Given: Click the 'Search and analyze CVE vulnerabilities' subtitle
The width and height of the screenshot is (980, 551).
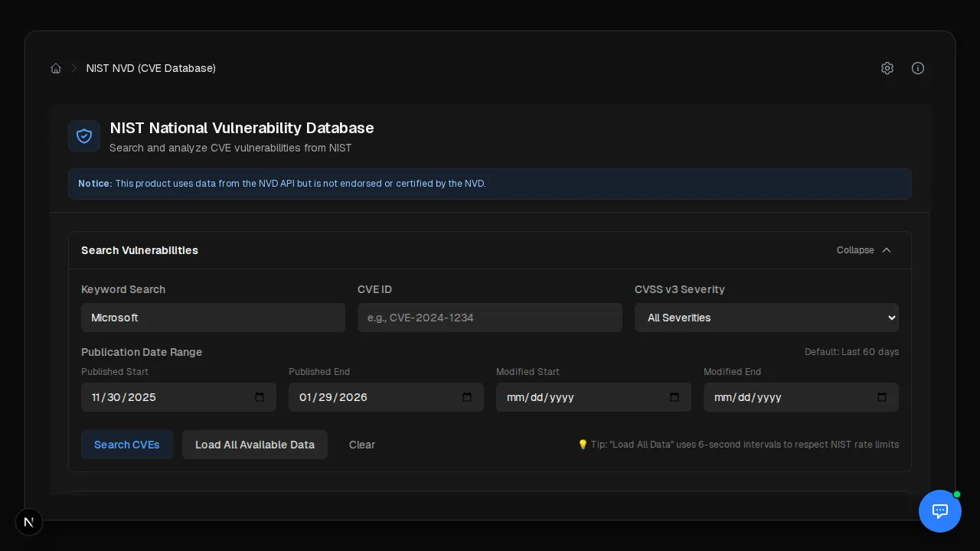Looking at the screenshot, I should click(230, 148).
